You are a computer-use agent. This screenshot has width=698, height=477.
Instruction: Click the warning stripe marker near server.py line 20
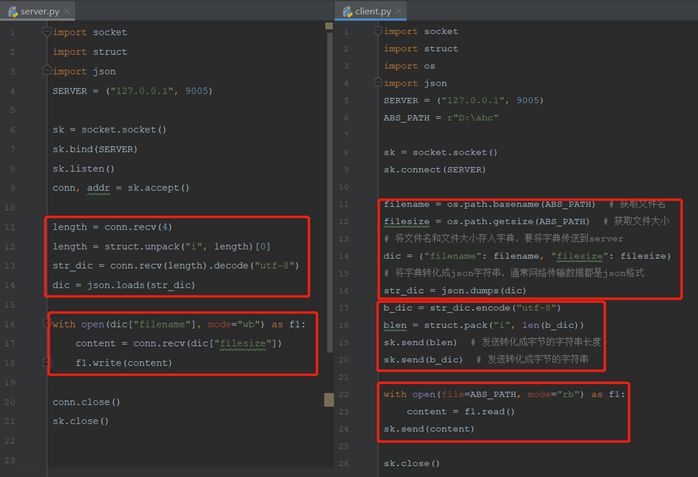(329, 400)
